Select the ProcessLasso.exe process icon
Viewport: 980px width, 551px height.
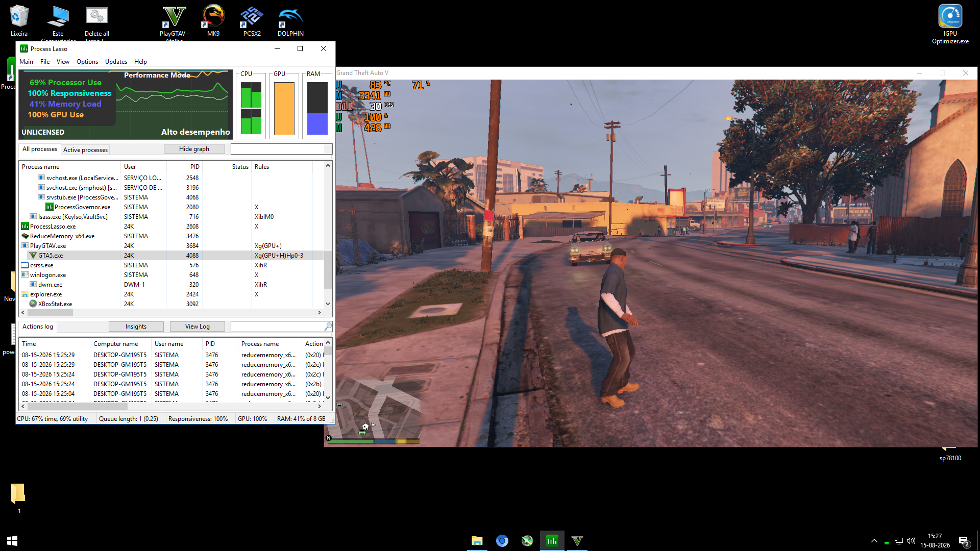(x=24, y=227)
